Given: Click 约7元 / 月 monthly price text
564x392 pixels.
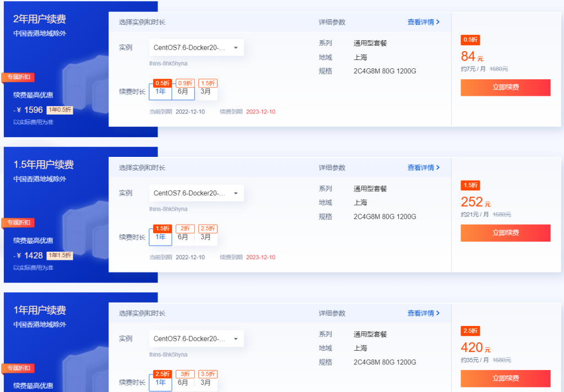Looking at the screenshot, I should (473, 69).
